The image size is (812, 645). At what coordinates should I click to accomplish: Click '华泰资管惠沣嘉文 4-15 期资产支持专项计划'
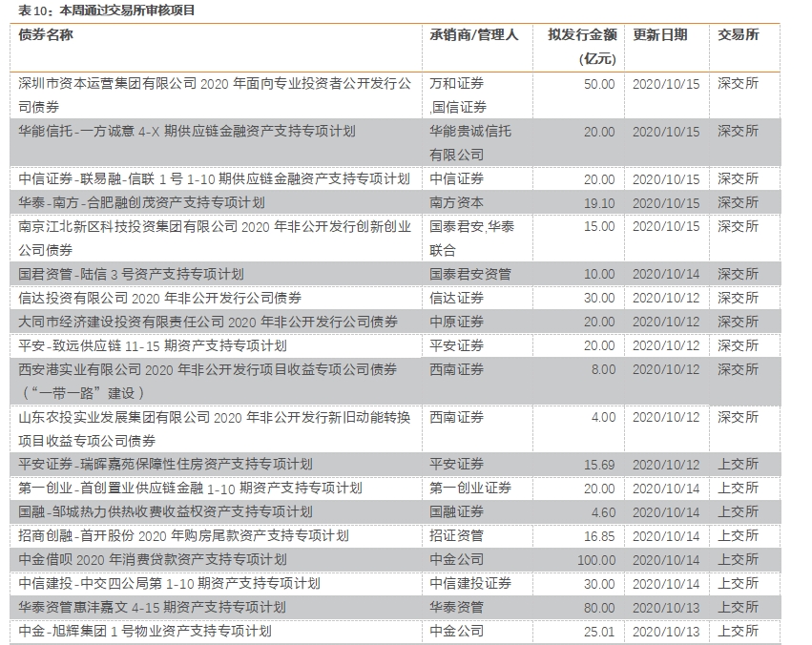pyautogui.click(x=152, y=607)
